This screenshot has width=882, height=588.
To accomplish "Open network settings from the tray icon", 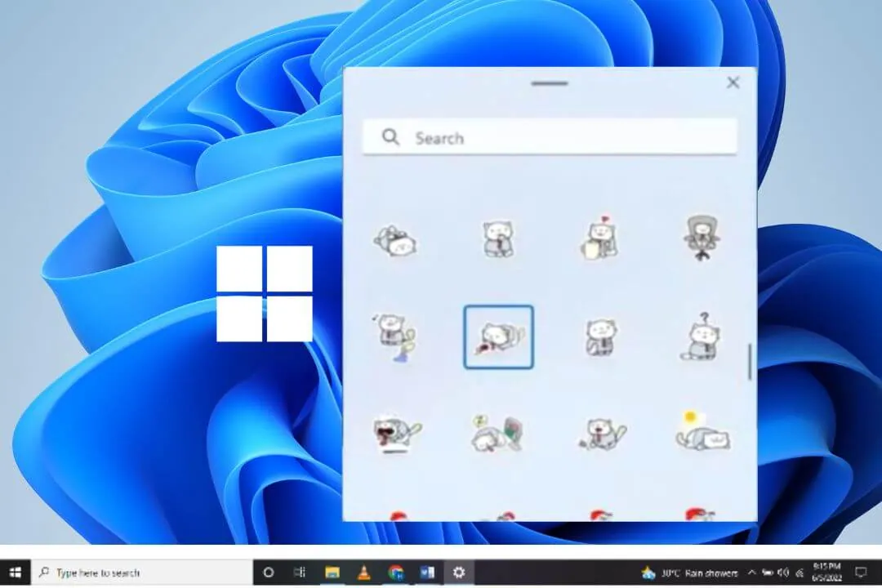I will [x=800, y=572].
